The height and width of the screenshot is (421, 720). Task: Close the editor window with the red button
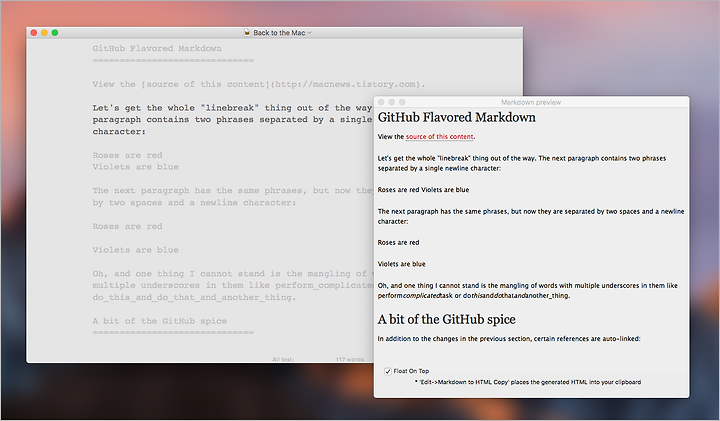tap(34, 33)
